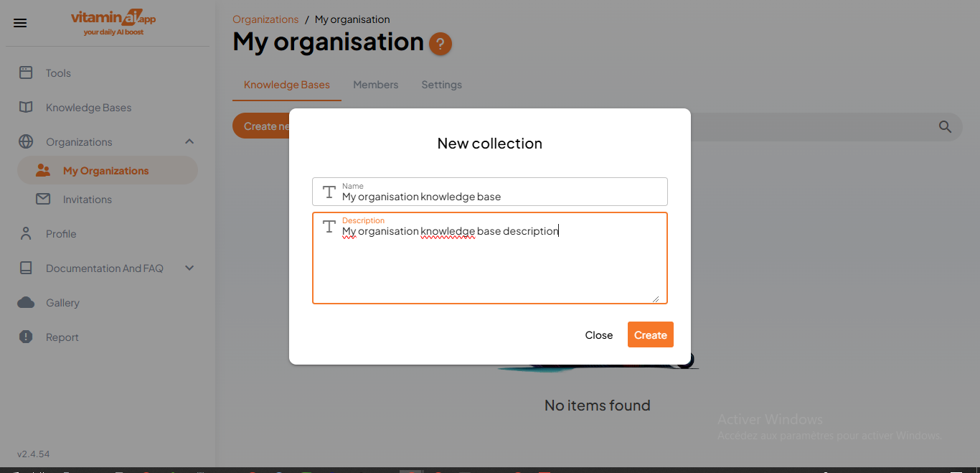Click the Gallery cloud icon

(26, 302)
